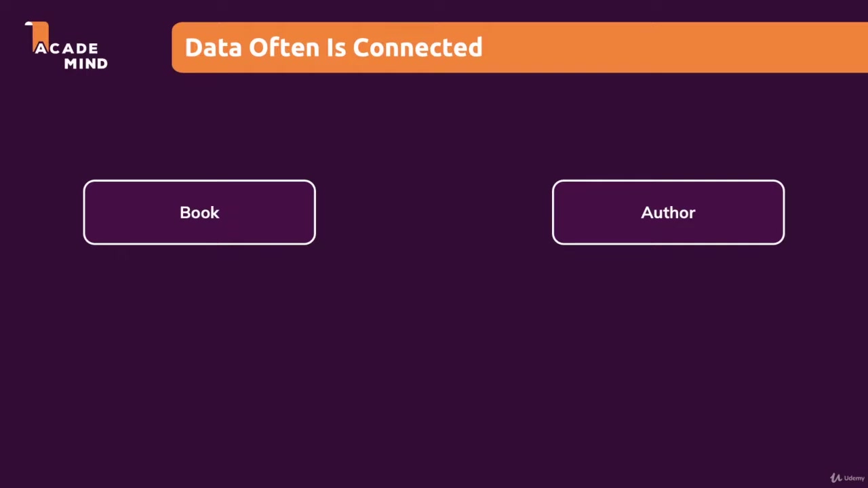This screenshot has height=488, width=868.
Task: Click the 'Book' label text
Action: 199,213
